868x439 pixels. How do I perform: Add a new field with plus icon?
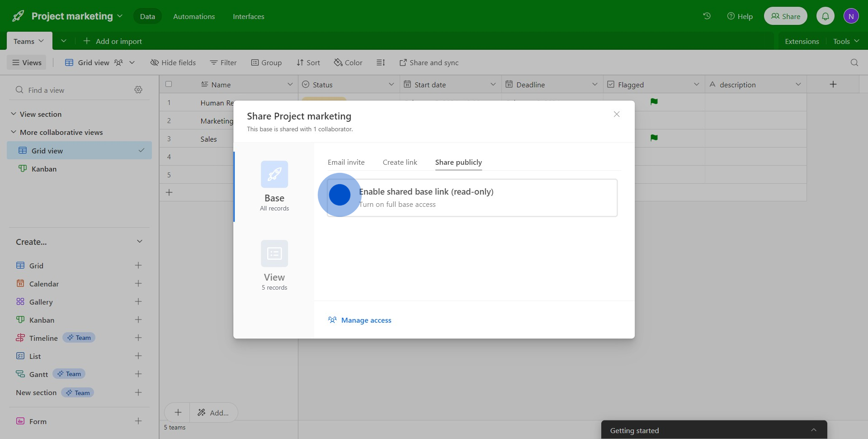(833, 85)
